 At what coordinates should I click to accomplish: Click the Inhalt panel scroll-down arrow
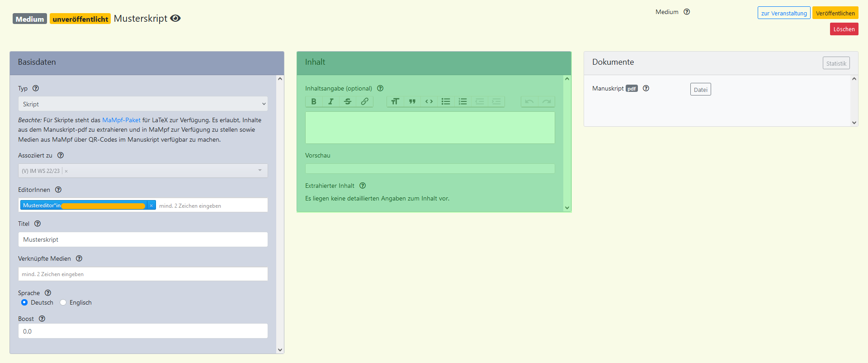point(567,208)
